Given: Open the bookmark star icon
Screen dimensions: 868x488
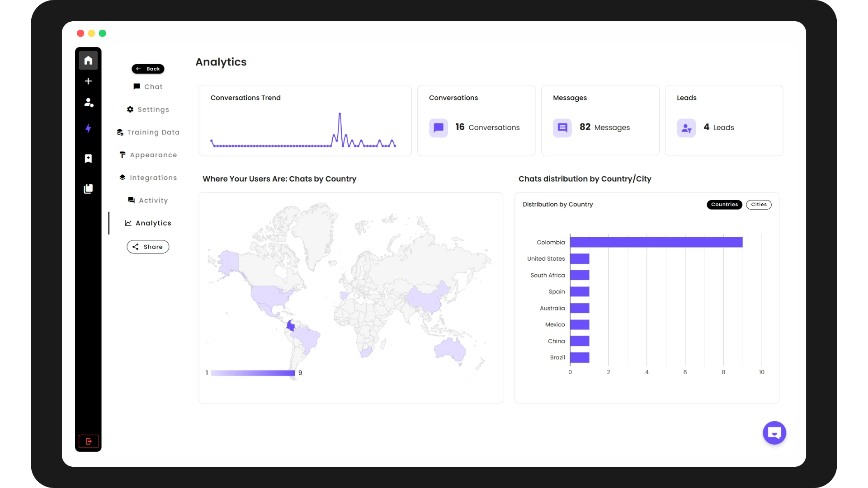Looking at the screenshot, I should pyautogui.click(x=88, y=159).
